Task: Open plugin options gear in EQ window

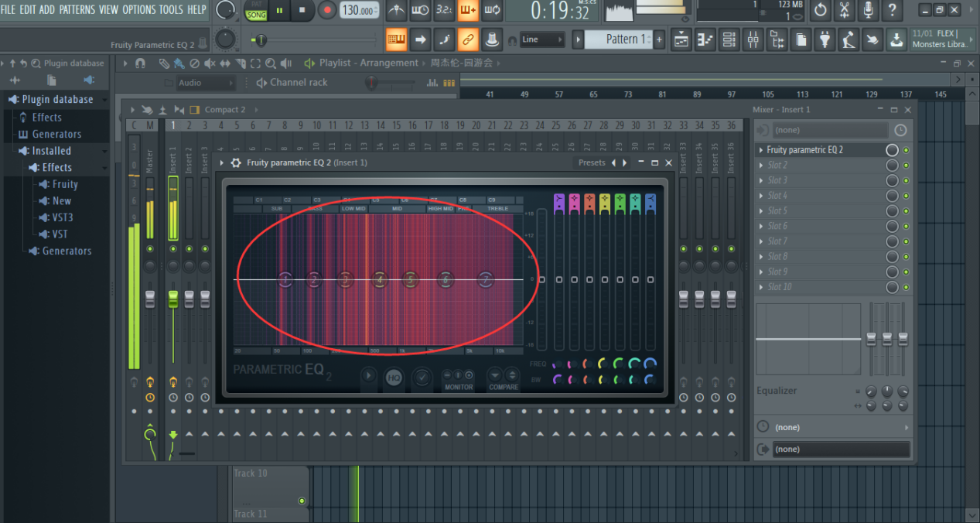Action: point(236,162)
